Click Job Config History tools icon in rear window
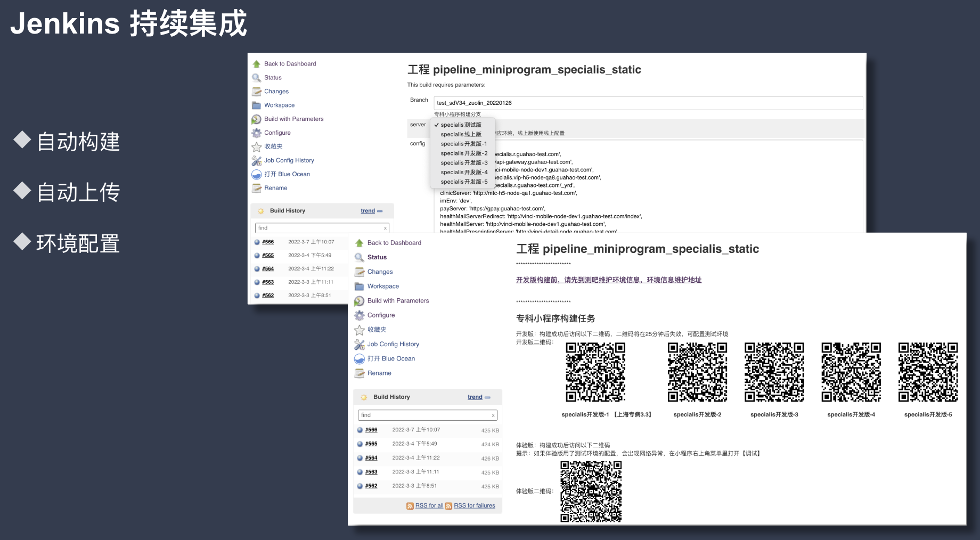The width and height of the screenshot is (980, 540). [x=256, y=161]
